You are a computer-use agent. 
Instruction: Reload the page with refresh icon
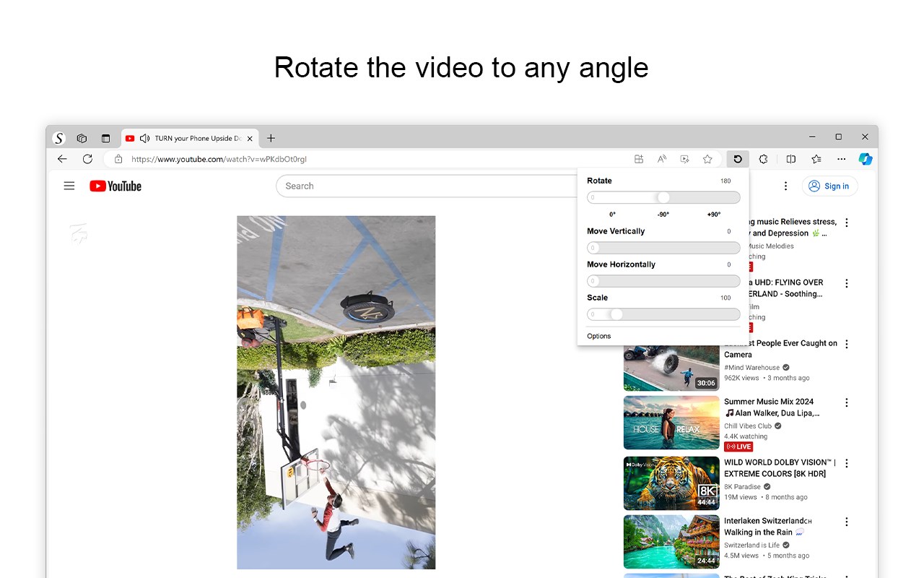[87, 159]
